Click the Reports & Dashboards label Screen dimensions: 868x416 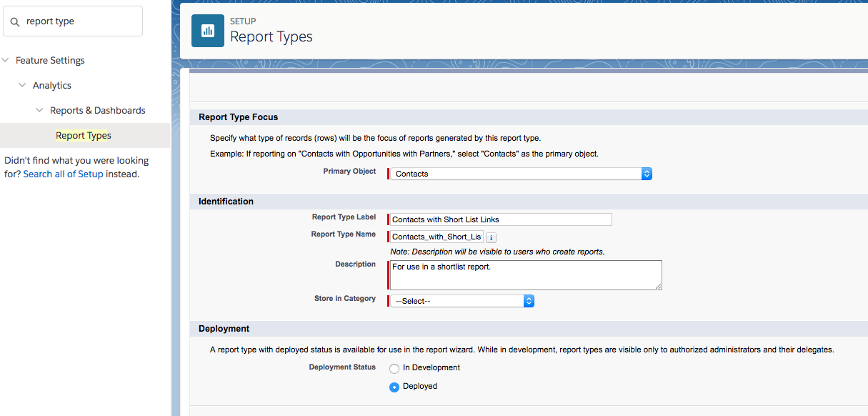pyautogui.click(x=98, y=110)
